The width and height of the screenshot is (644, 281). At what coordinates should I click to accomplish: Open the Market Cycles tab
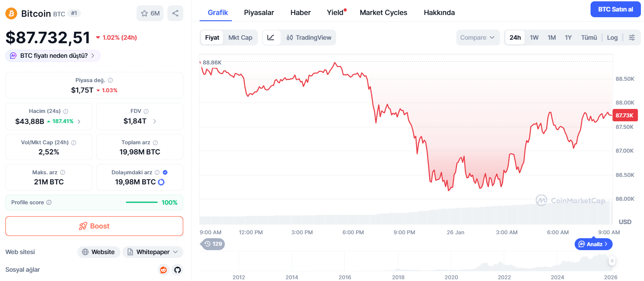[x=383, y=12]
